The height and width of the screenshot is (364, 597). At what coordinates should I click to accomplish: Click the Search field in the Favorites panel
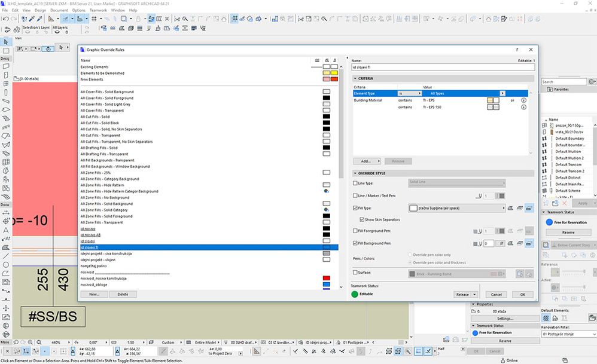[564, 82]
